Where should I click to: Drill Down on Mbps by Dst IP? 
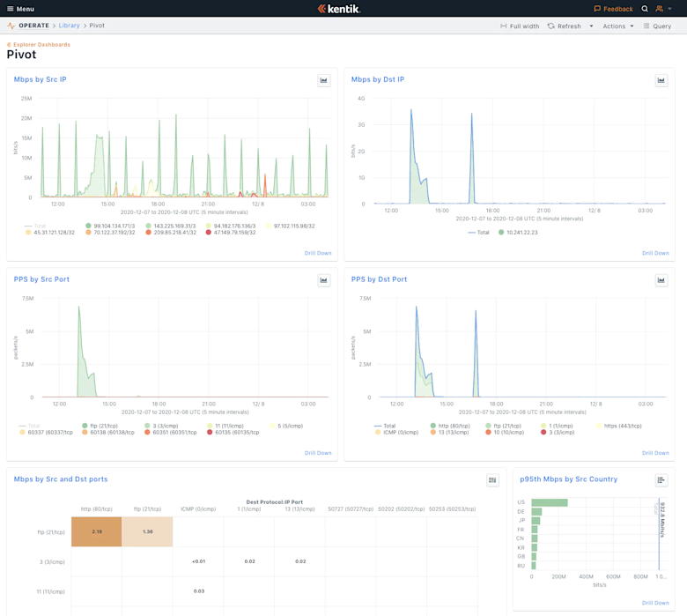point(655,253)
